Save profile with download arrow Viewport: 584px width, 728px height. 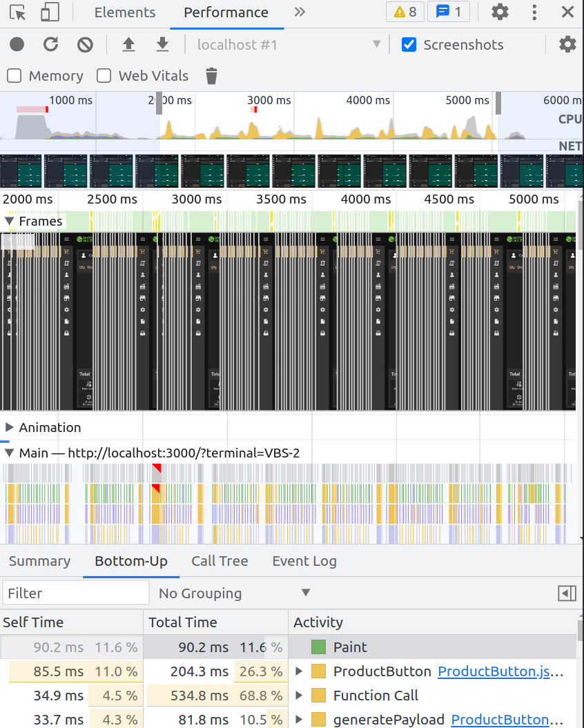(162, 45)
